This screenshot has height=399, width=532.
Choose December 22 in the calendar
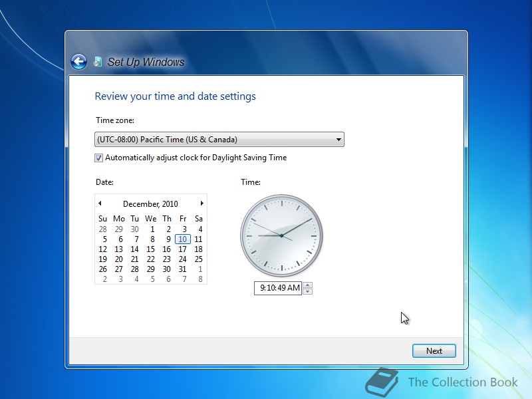point(151,259)
